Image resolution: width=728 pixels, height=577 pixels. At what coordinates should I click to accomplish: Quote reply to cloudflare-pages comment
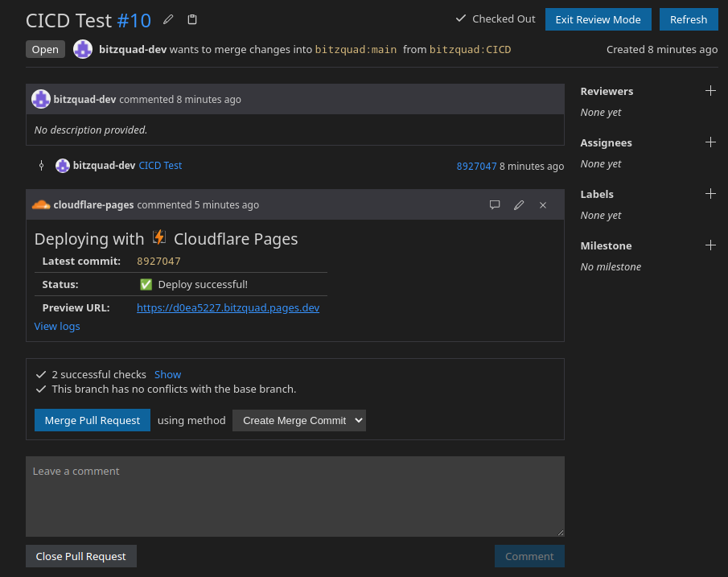[495, 205]
